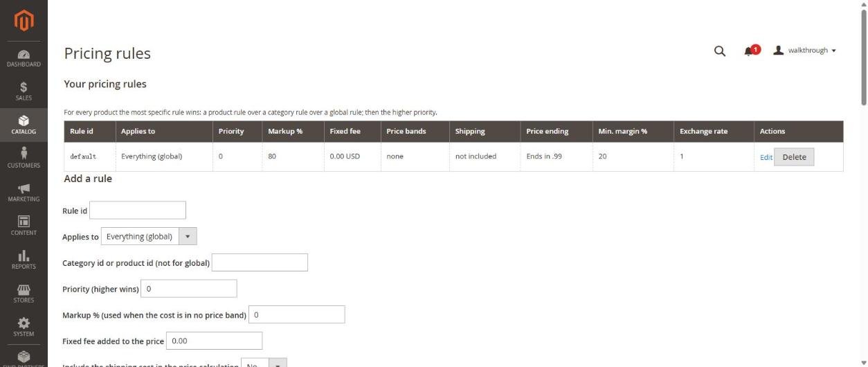Click the Min. margin % column header
This screenshot has width=868, height=367.
(x=633, y=132)
